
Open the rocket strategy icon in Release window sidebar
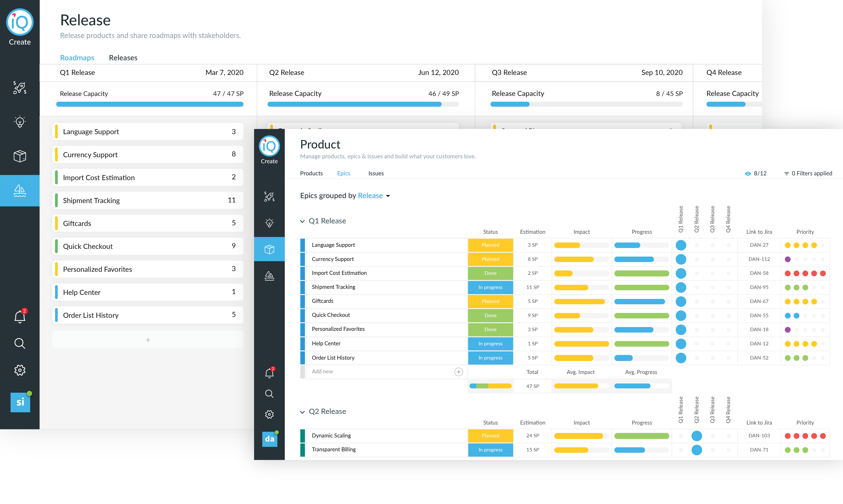point(20,88)
